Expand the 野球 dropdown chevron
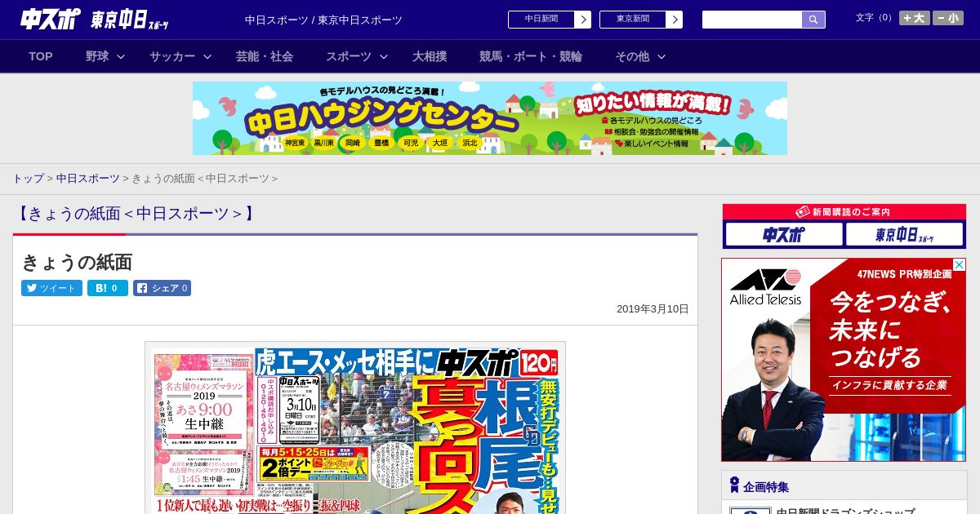Screen dimensions: 980x514 121,56
